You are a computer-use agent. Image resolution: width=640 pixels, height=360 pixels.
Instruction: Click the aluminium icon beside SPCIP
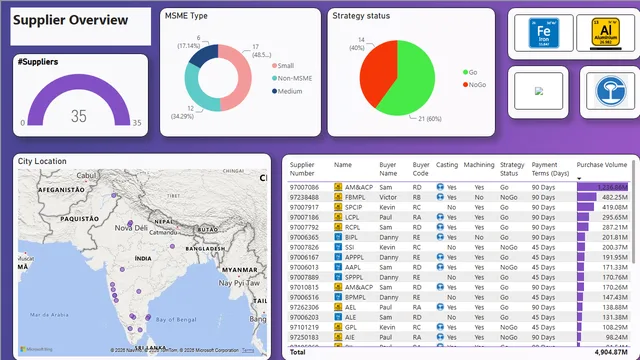[x=338, y=207]
